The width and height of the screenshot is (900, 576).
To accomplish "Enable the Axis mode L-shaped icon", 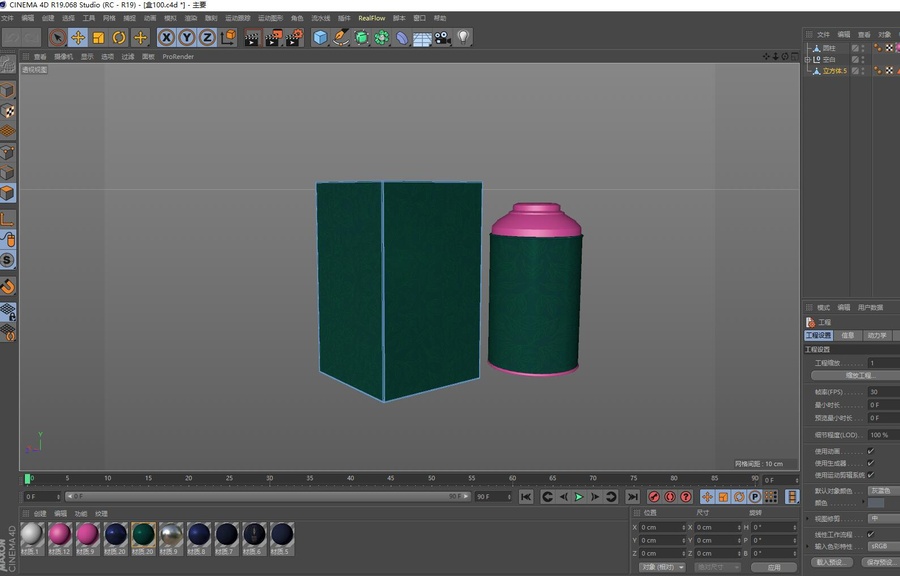I will tap(7, 219).
